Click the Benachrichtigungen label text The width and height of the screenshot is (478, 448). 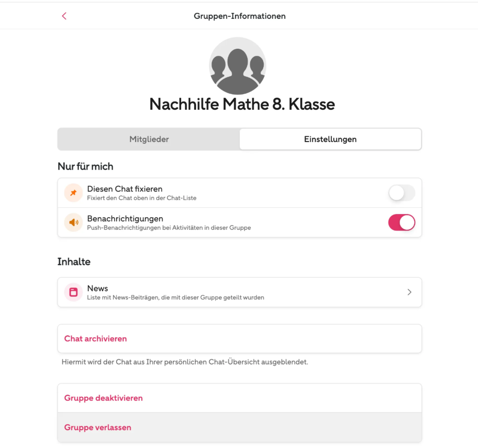coord(125,218)
